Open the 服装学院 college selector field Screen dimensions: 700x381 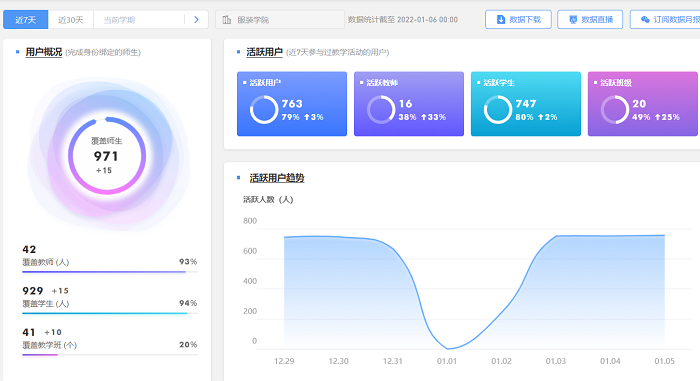(280, 20)
